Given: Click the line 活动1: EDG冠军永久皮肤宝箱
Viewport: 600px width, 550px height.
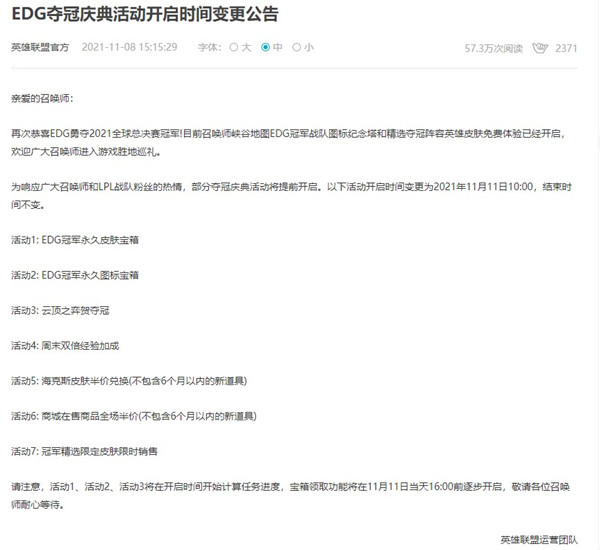Looking at the screenshot, I should (75, 240).
